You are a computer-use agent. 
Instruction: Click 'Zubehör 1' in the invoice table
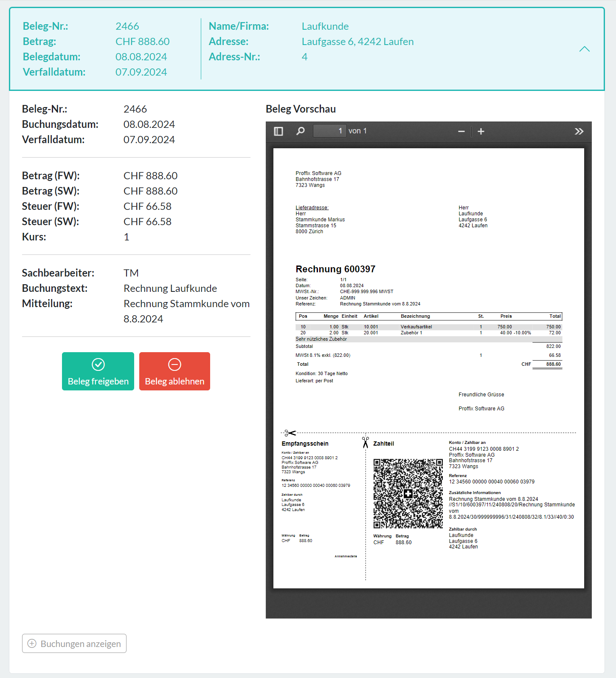coord(411,333)
